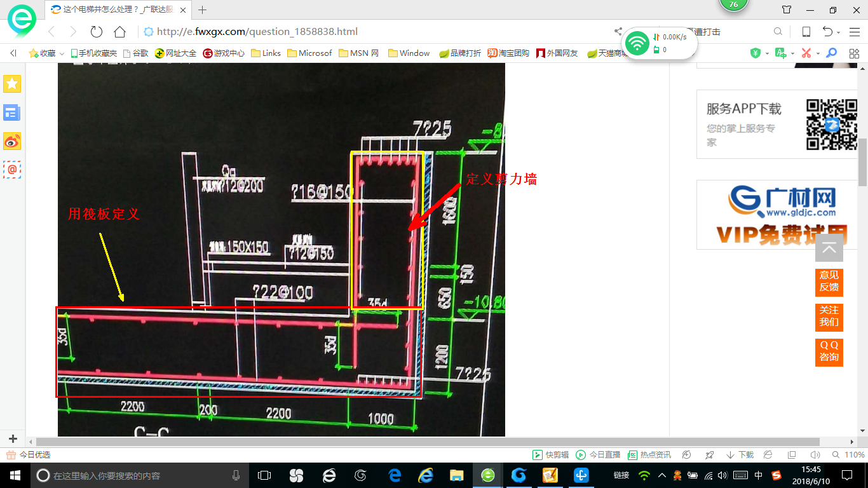
Task: Open the 下载 downloads manager
Action: click(x=740, y=455)
